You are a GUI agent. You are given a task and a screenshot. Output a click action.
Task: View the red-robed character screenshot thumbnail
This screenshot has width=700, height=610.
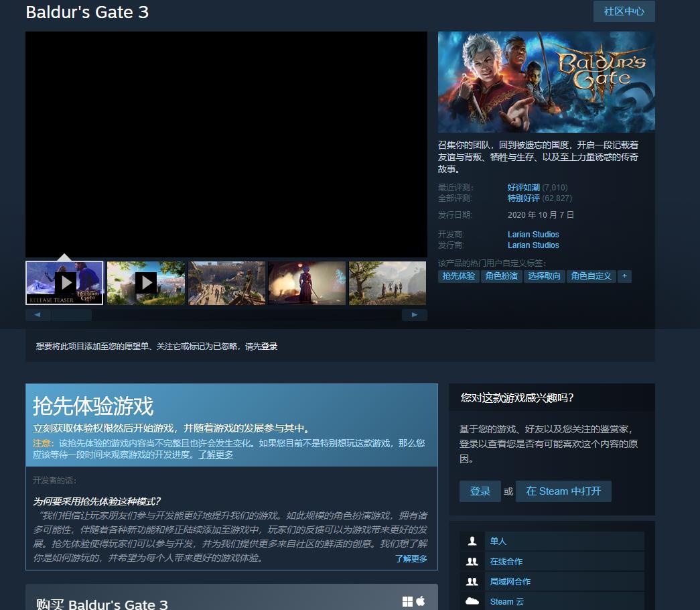coord(307,283)
